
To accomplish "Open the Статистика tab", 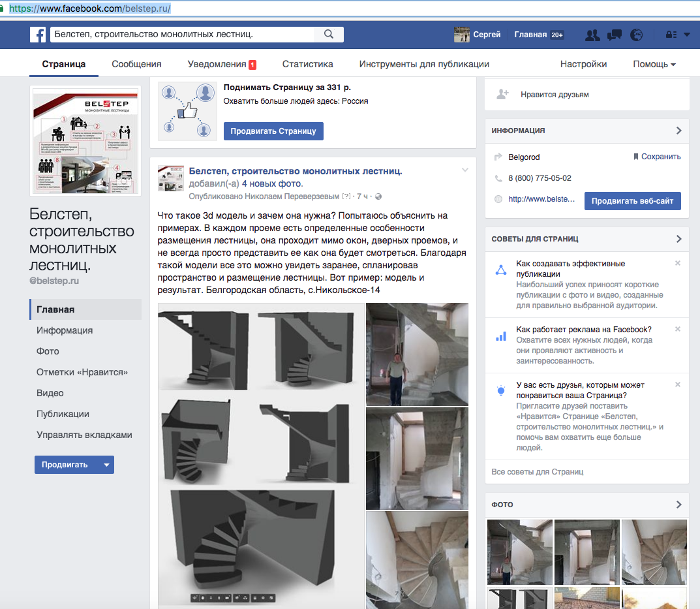I will pyautogui.click(x=307, y=64).
